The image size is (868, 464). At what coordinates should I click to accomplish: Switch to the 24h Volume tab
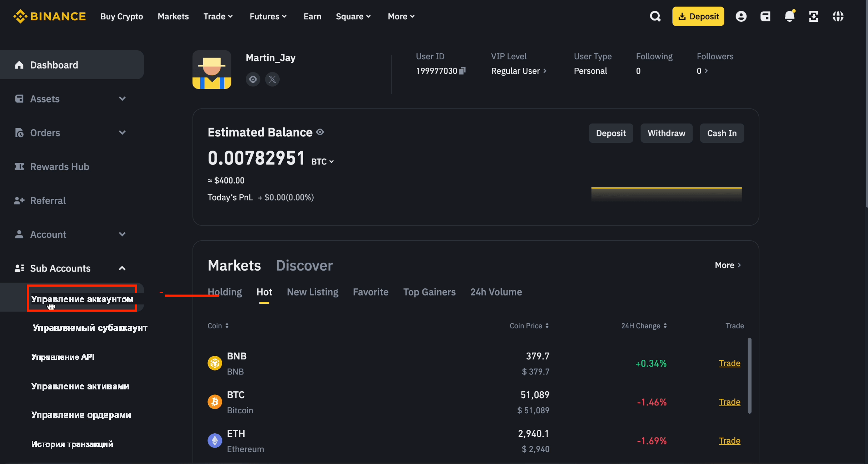click(x=496, y=292)
